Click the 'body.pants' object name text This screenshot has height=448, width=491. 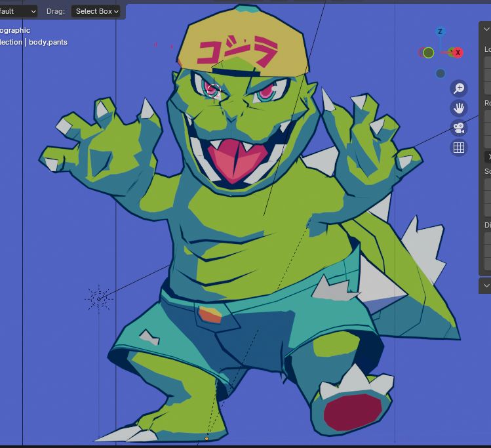coord(48,42)
